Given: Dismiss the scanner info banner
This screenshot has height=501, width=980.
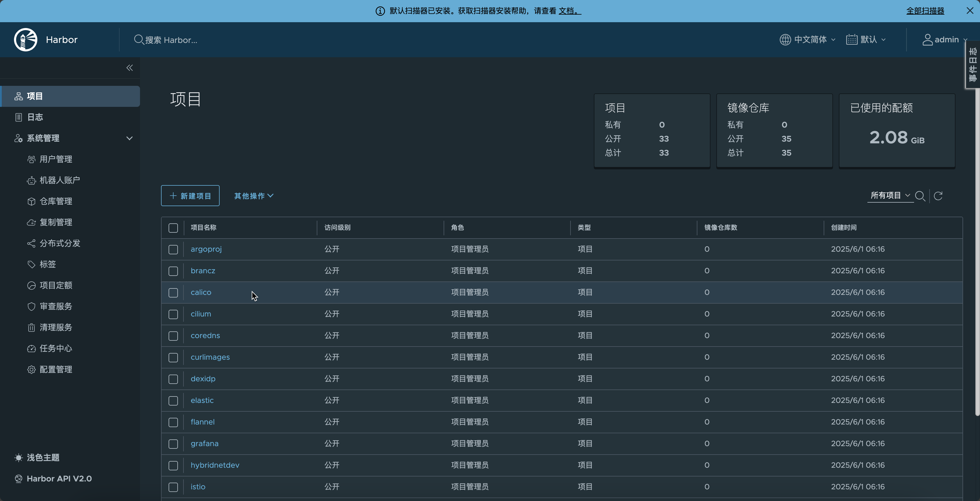Looking at the screenshot, I should click(x=970, y=11).
